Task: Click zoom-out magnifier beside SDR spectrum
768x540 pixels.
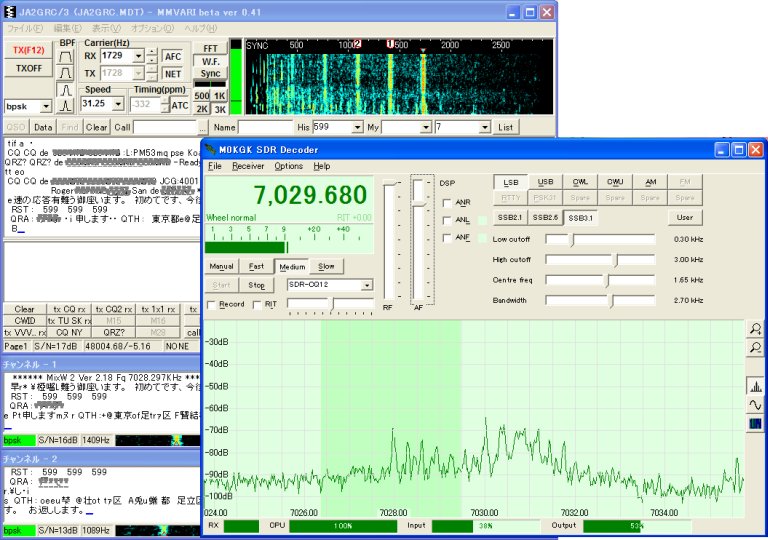Action: coord(755,347)
